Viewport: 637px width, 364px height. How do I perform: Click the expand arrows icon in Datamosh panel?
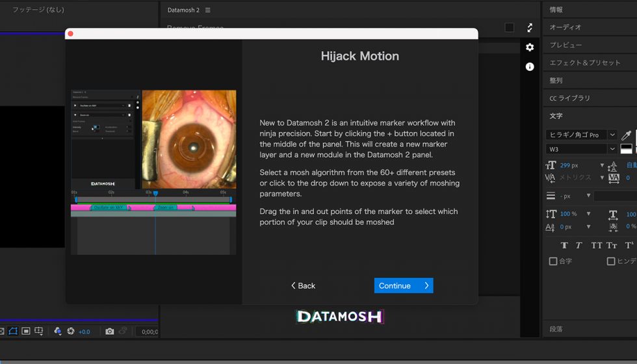[530, 27]
